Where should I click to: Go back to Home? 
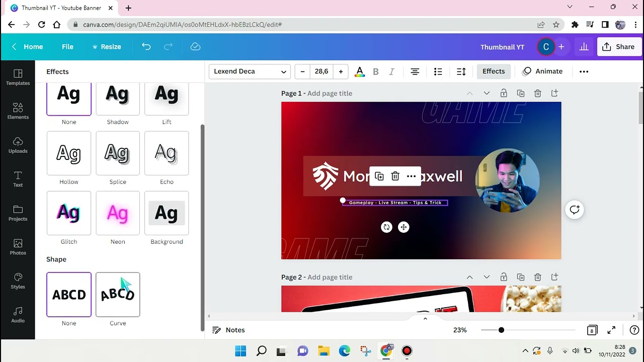[x=27, y=47]
